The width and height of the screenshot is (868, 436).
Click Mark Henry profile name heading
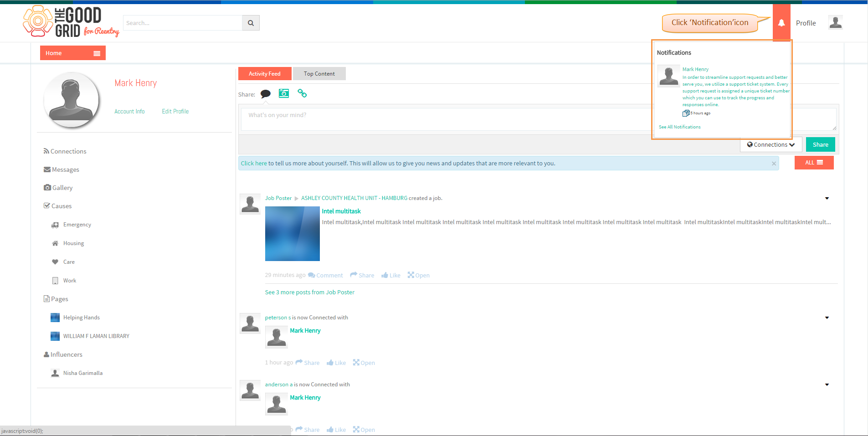point(136,83)
